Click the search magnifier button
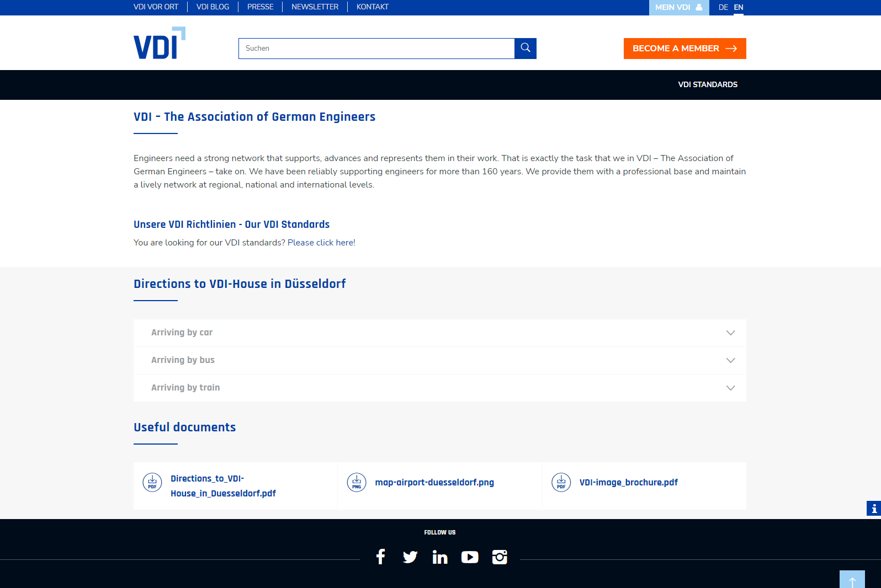The image size is (881, 588). 526,49
